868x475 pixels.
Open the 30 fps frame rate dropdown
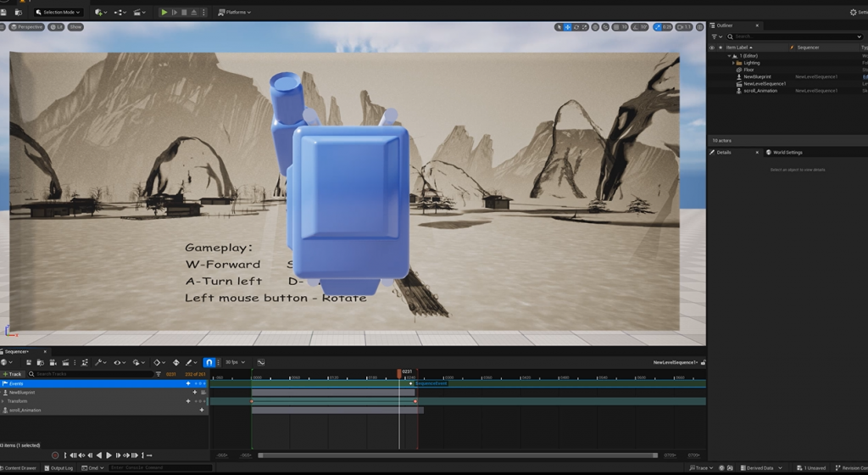coord(235,362)
